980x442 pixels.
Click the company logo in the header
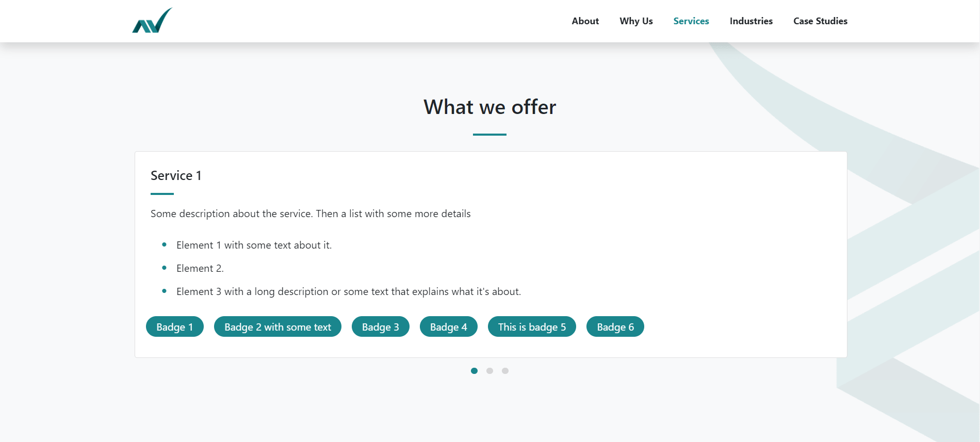point(152,21)
